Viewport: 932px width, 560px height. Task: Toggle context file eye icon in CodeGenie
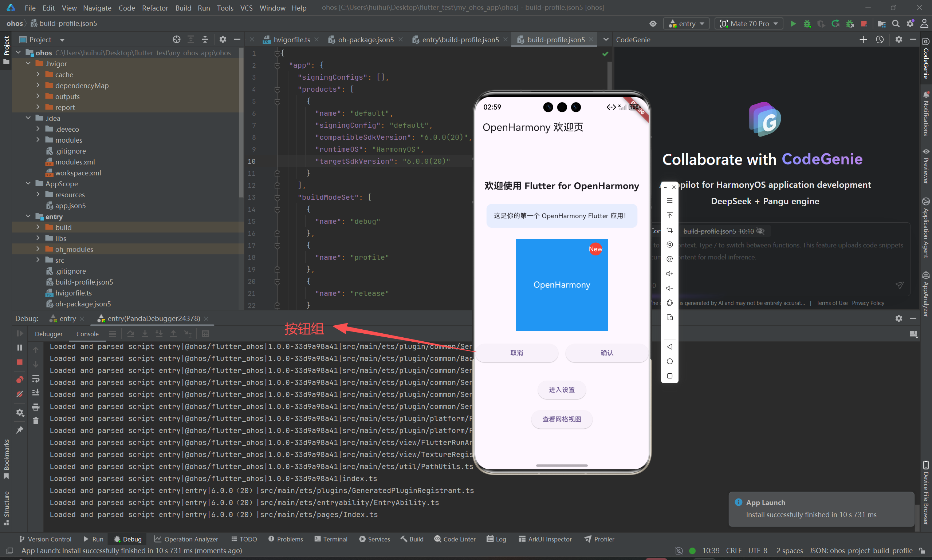[x=760, y=231]
